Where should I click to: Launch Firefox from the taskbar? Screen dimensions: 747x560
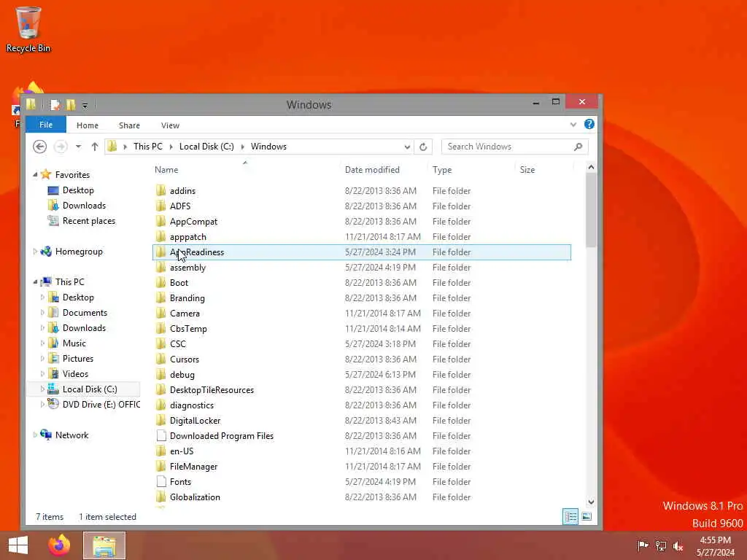tap(59, 545)
